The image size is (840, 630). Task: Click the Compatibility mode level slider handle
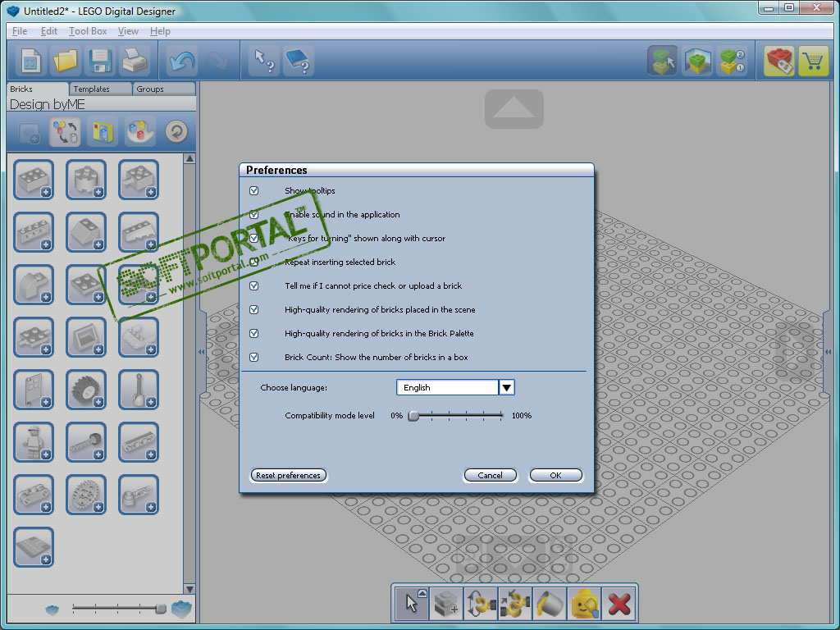point(413,416)
